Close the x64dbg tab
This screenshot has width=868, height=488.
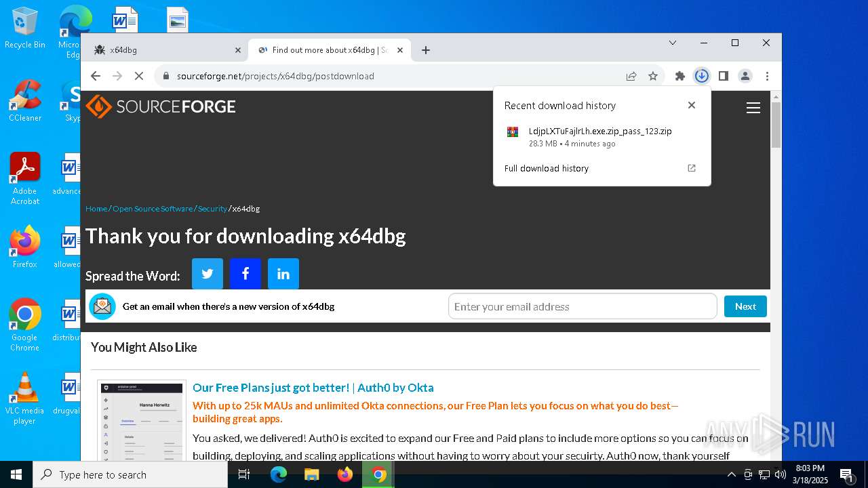238,50
